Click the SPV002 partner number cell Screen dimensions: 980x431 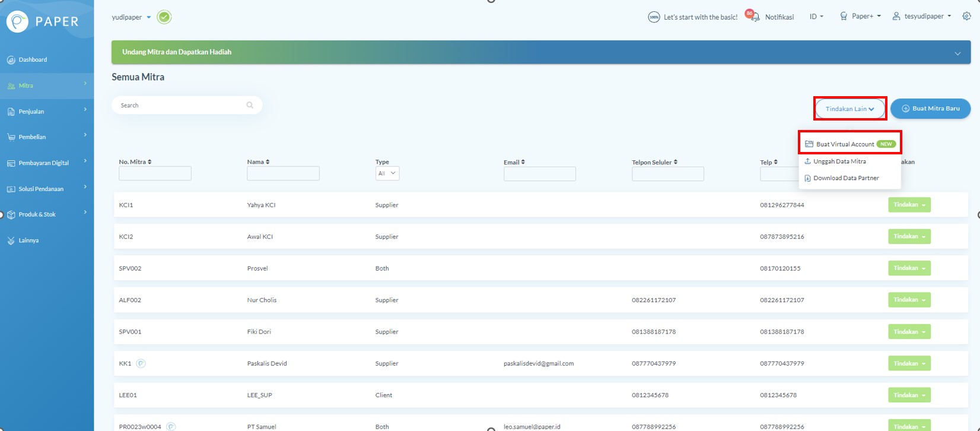pos(130,268)
